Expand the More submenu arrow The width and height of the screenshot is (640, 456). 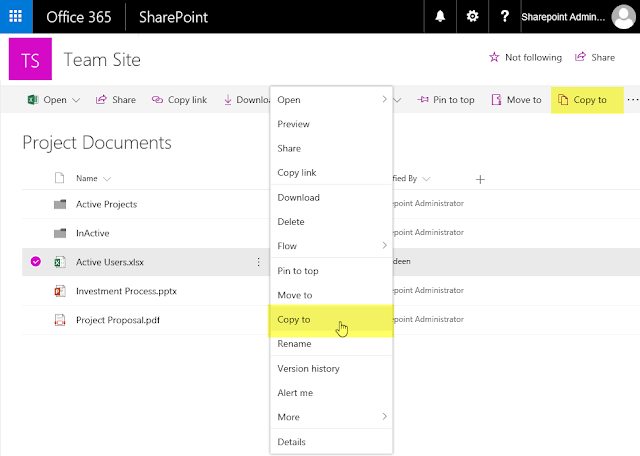pyautogui.click(x=384, y=416)
